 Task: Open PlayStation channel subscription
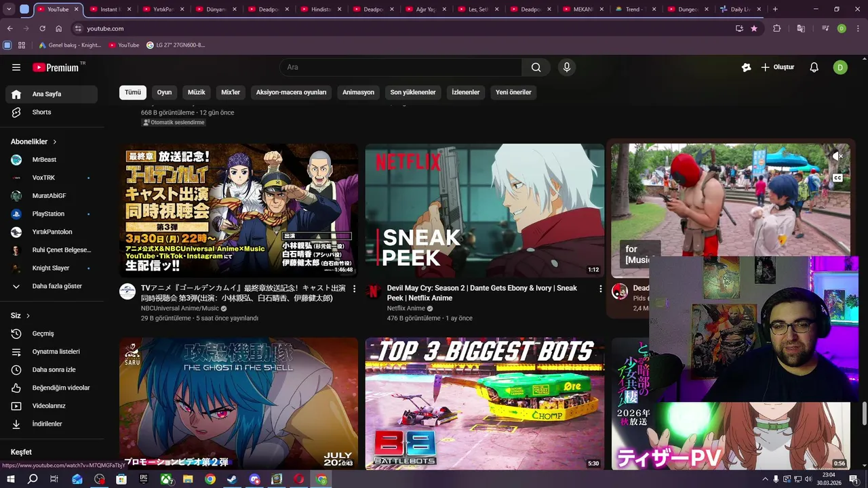tap(52, 213)
